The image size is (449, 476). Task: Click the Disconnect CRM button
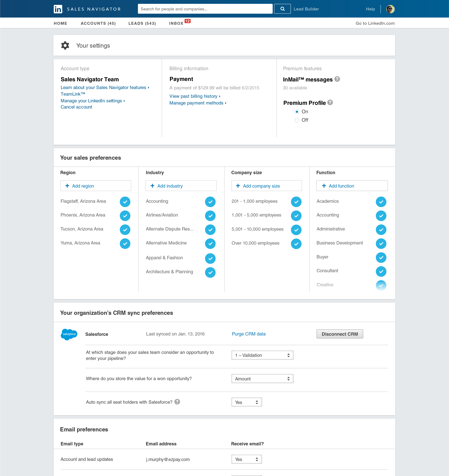[x=340, y=334]
